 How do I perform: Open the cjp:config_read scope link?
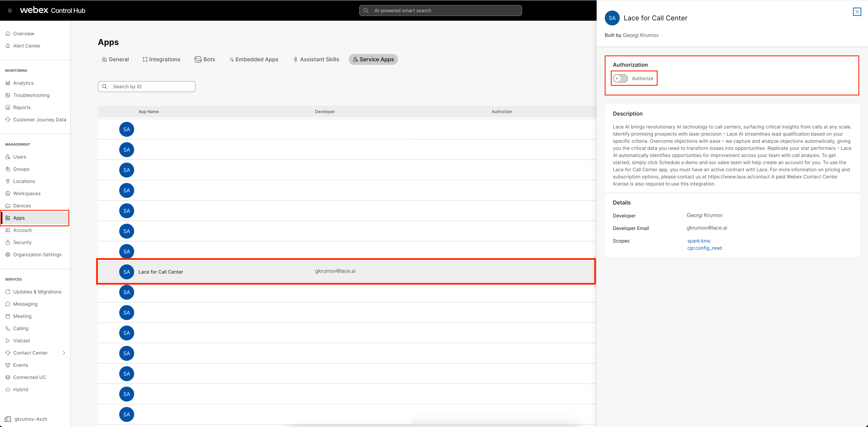[x=705, y=248]
